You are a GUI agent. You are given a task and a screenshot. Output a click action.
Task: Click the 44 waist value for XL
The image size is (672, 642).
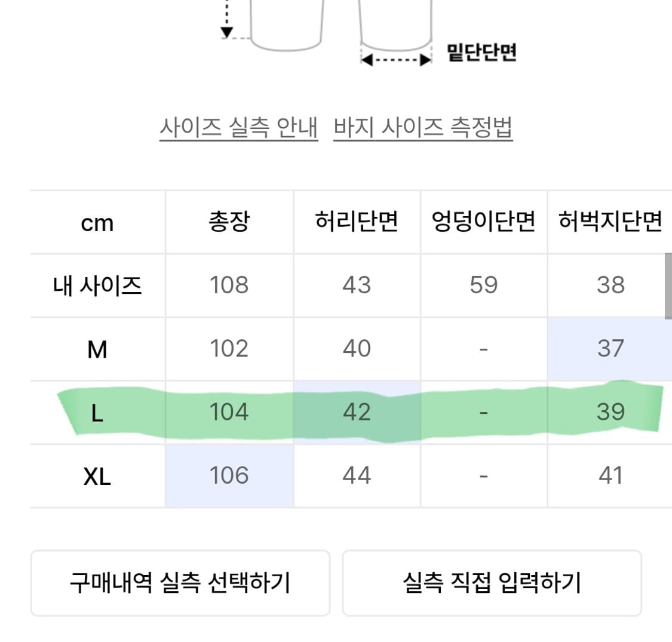coord(357,475)
